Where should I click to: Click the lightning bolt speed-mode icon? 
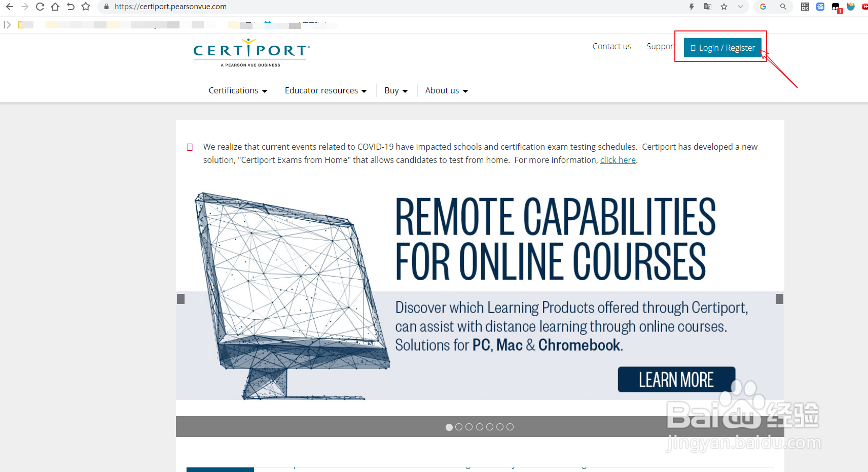tap(692, 7)
